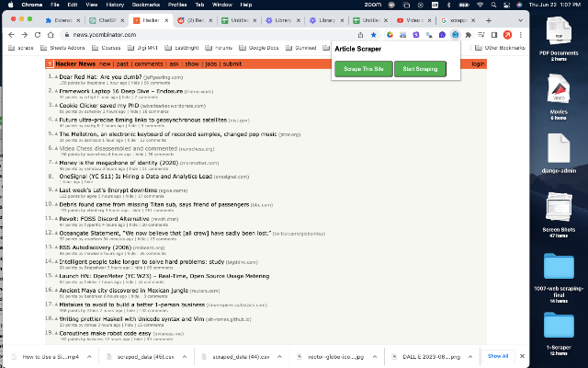This screenshot has width=588, height=368.
Task: Switch to the Extensions tab
Action: [x=62, y=20]
